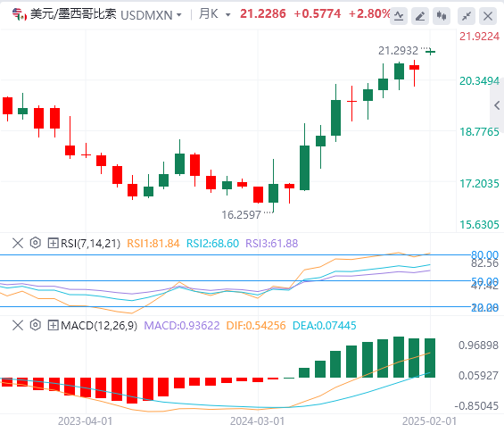Click the MACD(12,26,9) label
The height and width of the screenshot is (433, 504).
point(99,326)
